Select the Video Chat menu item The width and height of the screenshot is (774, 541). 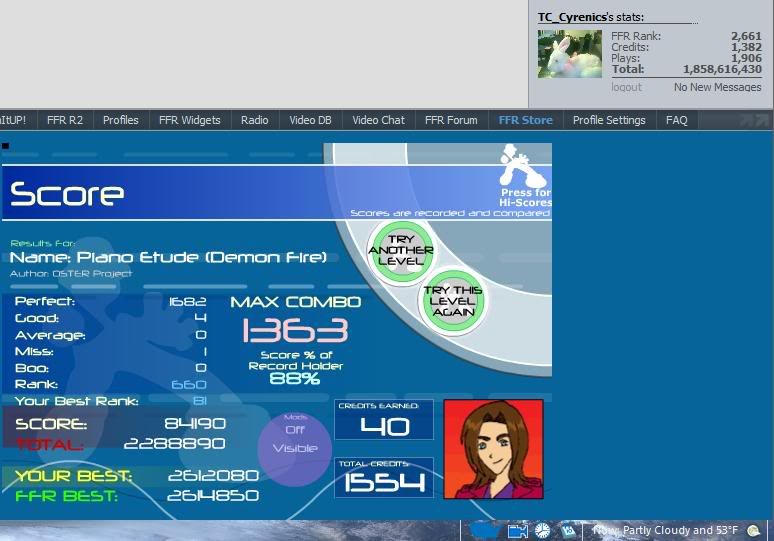[x=378, y=120]
